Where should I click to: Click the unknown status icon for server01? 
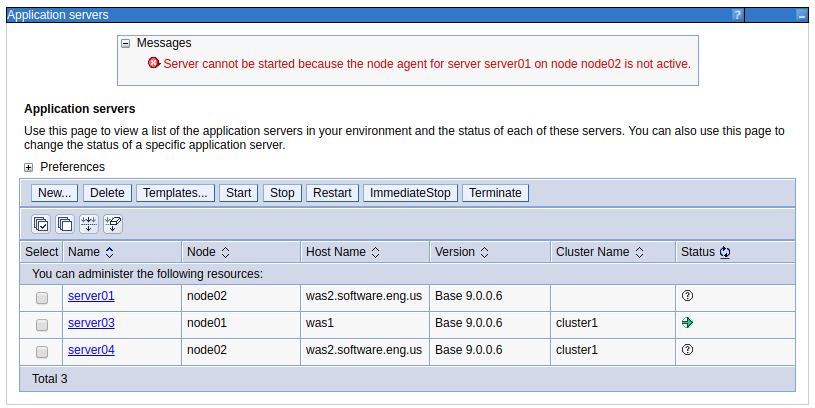pyautogui.click(x=687, y=296)
